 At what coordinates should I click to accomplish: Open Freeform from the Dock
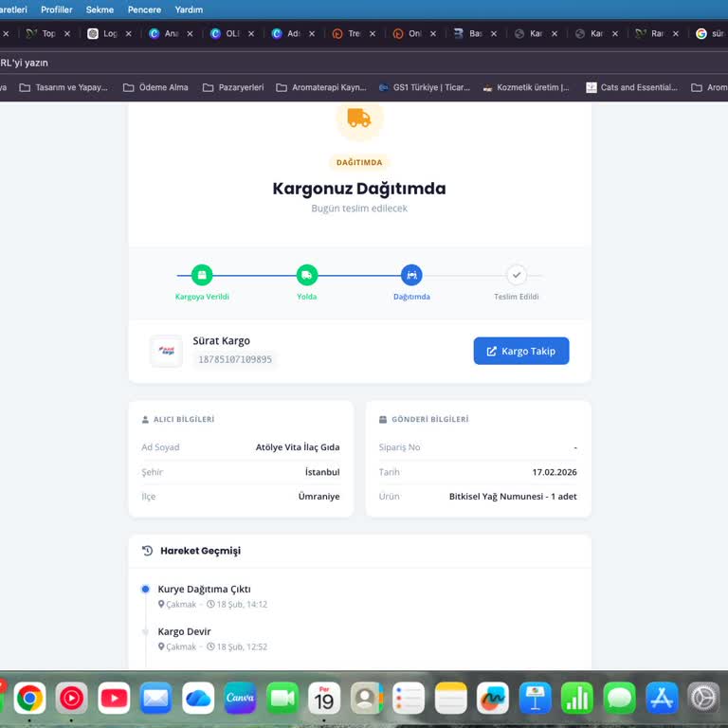click(x=493, y=698)
